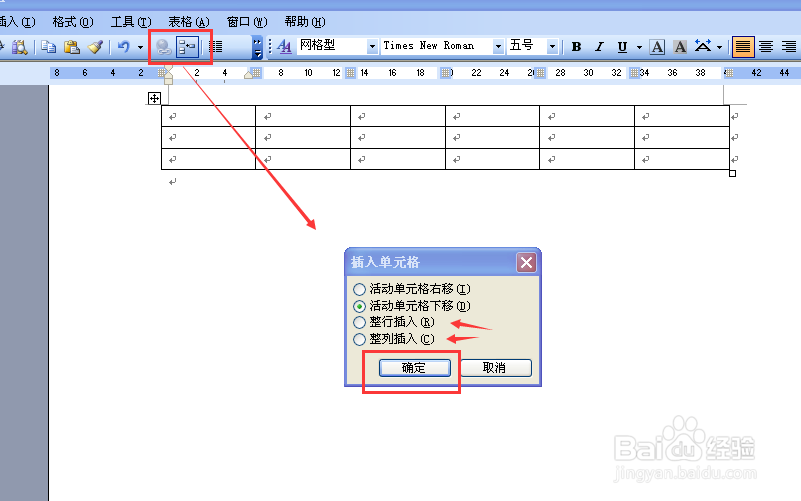Click the Undo arrow icon
The width and height of the screenshot is (801, 501).
pyautogui.click(x=123, y=47)
